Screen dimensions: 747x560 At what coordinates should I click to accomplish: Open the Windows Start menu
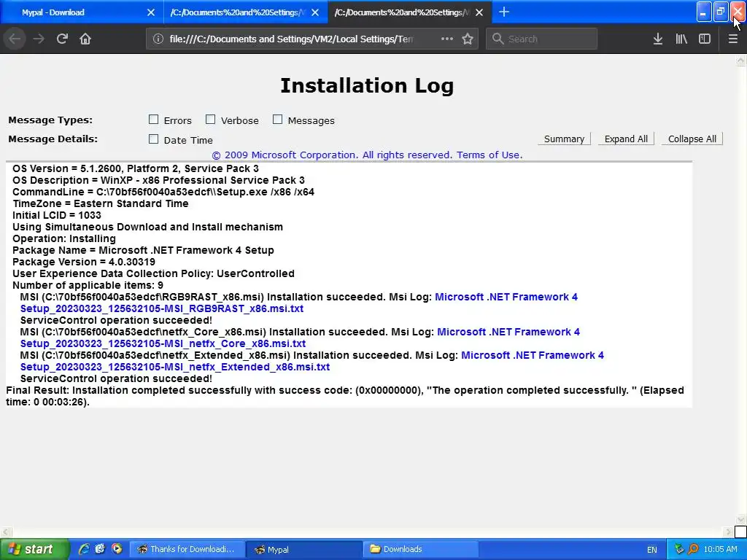point(34,549)
